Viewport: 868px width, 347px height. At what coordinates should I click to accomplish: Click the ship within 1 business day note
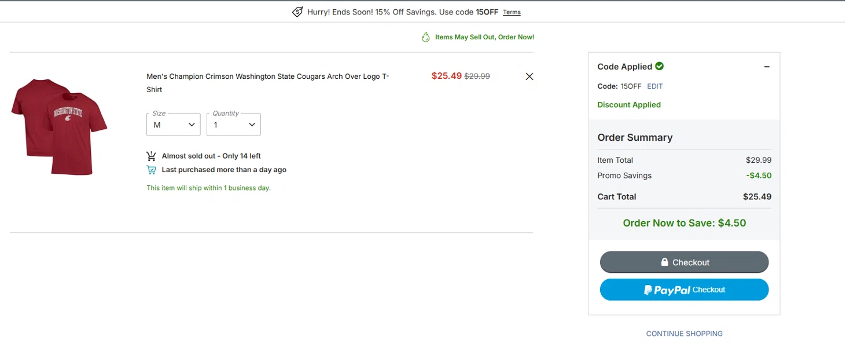coord(208,188)
